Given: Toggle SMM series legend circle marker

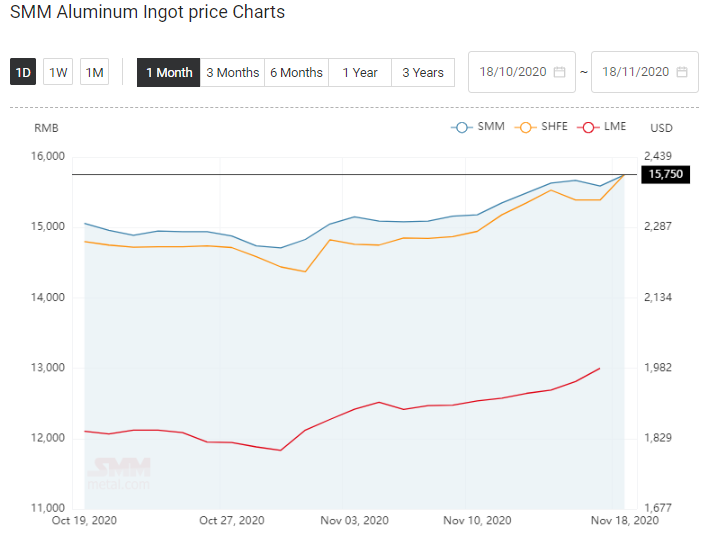Looking at the screenshot, I should coord(462,127).
